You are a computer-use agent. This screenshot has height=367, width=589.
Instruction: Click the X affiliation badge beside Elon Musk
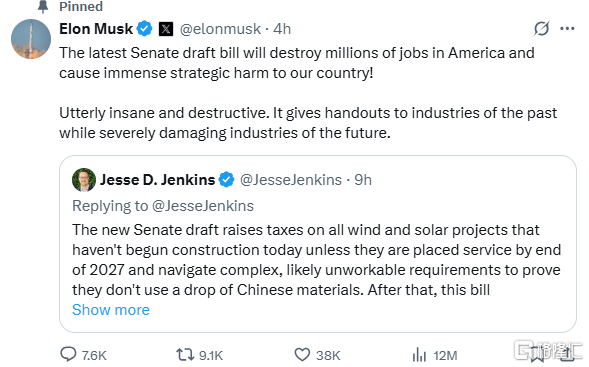(166, 29)
